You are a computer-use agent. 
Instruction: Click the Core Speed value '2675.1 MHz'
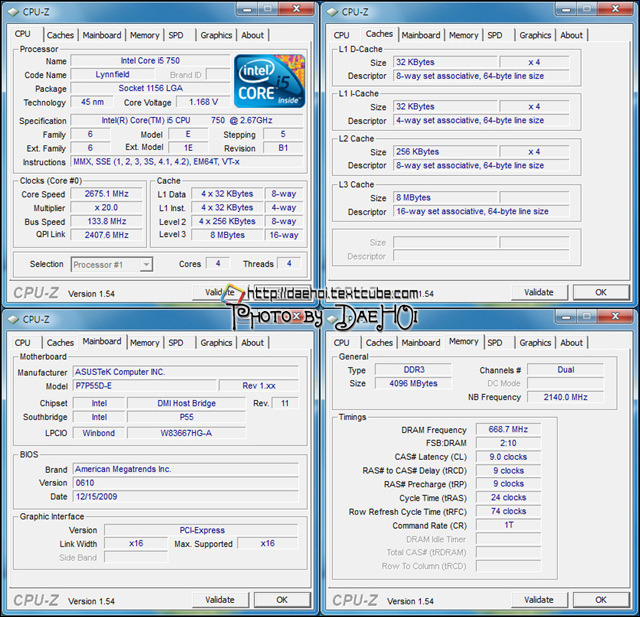107,194
